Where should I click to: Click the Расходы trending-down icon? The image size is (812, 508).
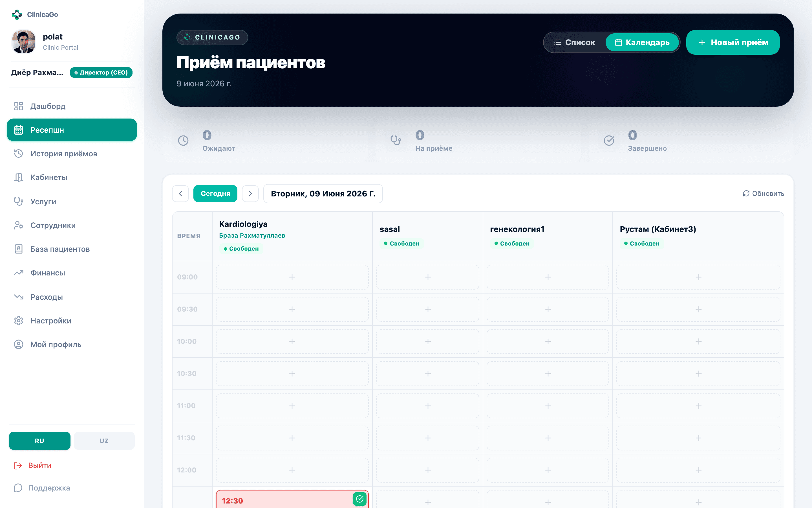[x=18, y=297]
